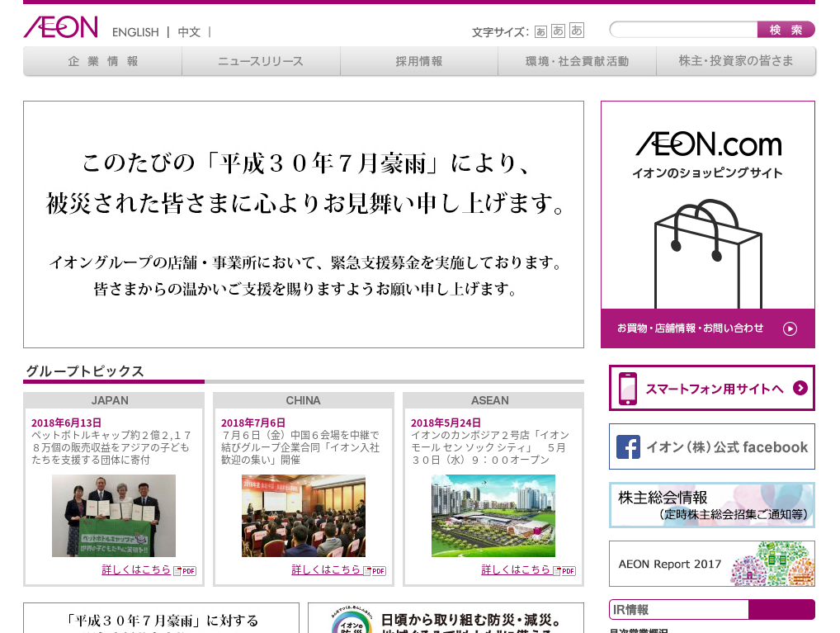This screenshot has height=633, width=840.
Task: Switch language to 中文
Action: click(x=189, y=32)
